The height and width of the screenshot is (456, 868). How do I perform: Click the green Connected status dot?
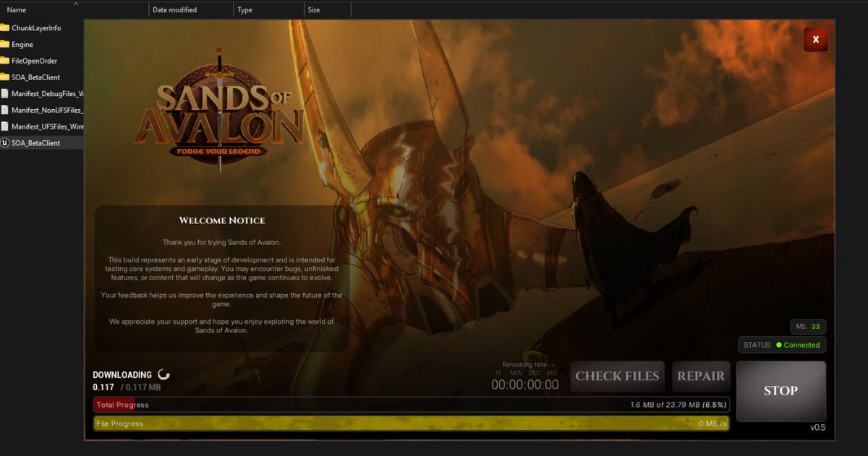tap(779, 345)
